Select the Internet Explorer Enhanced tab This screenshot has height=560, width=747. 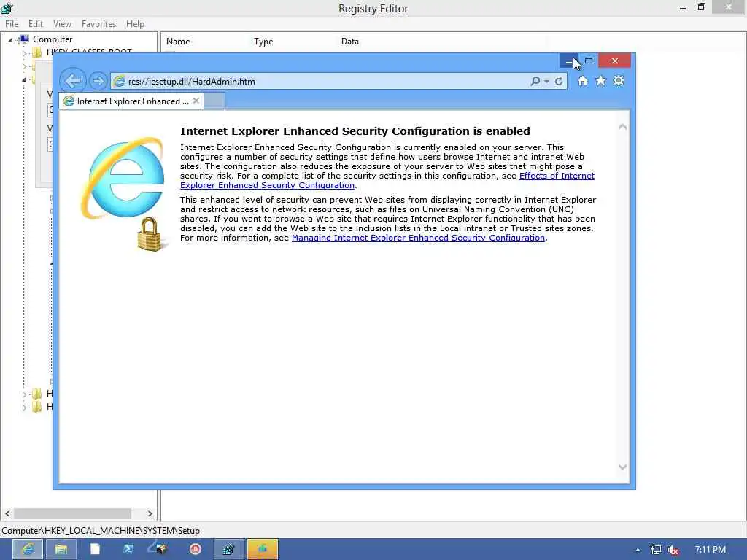(x=131, y=101)
